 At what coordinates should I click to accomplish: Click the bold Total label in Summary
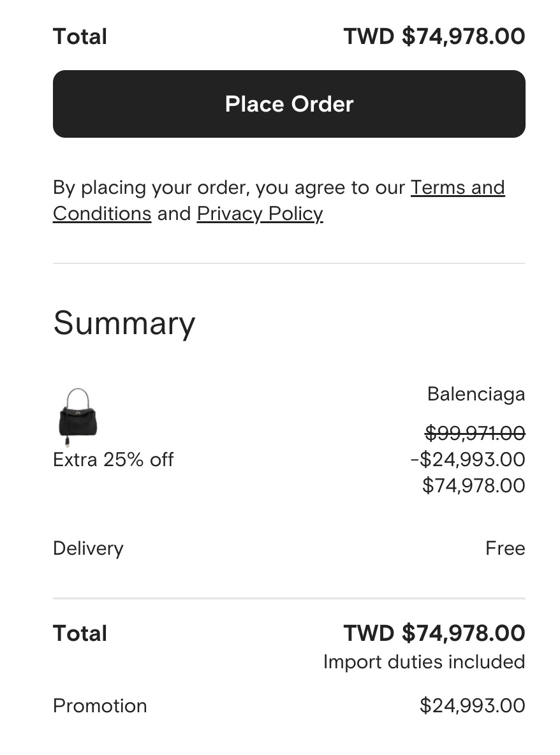[x=80, y=633]
